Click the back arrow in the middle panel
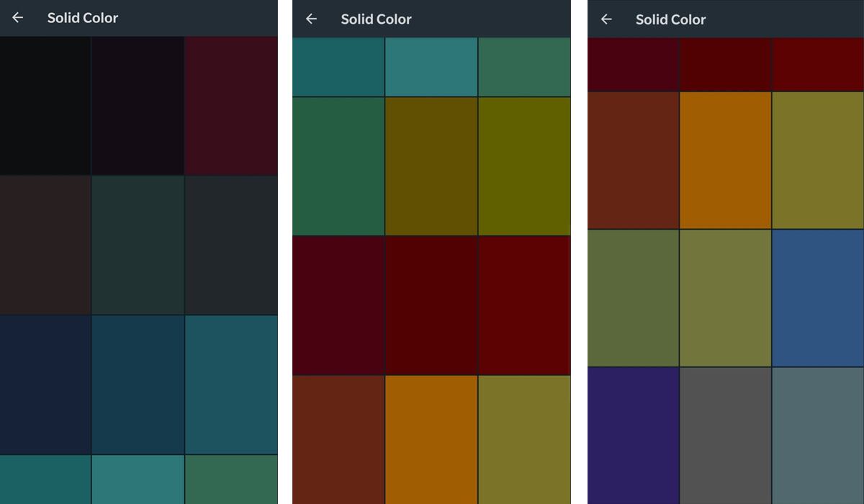Viewport: 864px width, 504px height. pos(311,19)
